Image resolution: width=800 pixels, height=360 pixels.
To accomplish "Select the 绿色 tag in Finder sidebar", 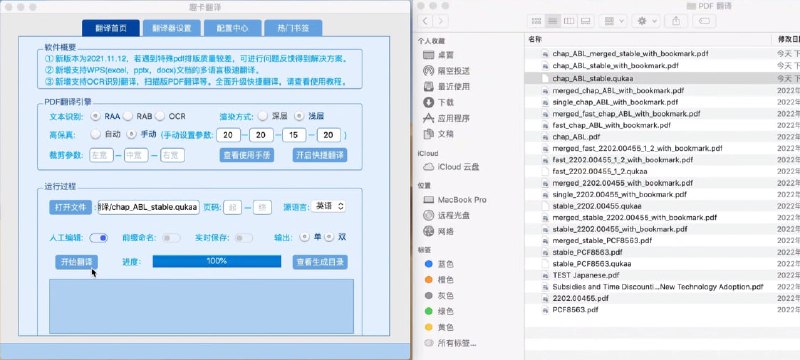I will click(439, 311).
